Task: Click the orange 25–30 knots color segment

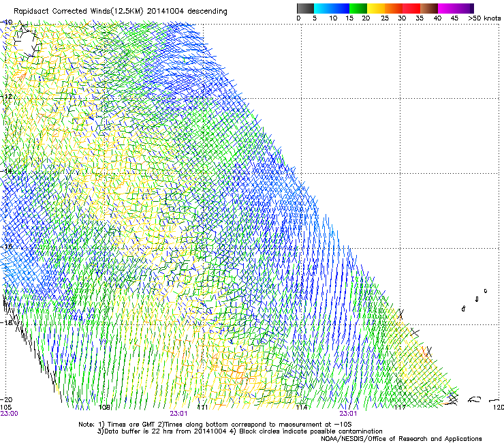Action: click(394, 8)
